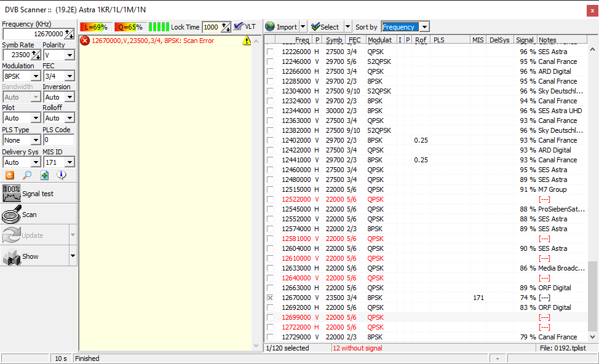Screen dimensions: 599x364
Task: Open the Inversion dropdown
Action: click(x=69, y=97)
